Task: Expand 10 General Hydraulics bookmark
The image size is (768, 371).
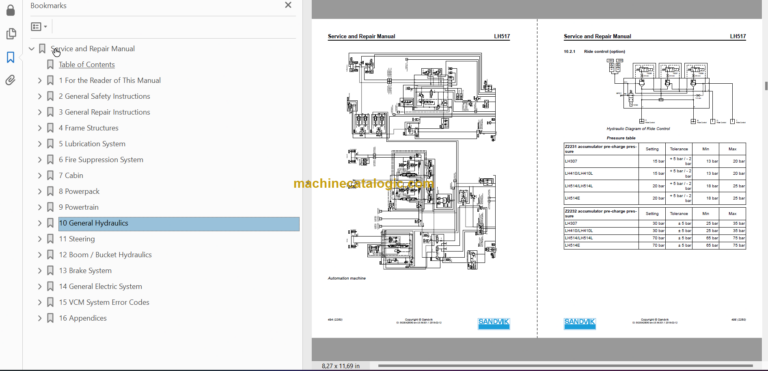Action: (x=40, y=223)
